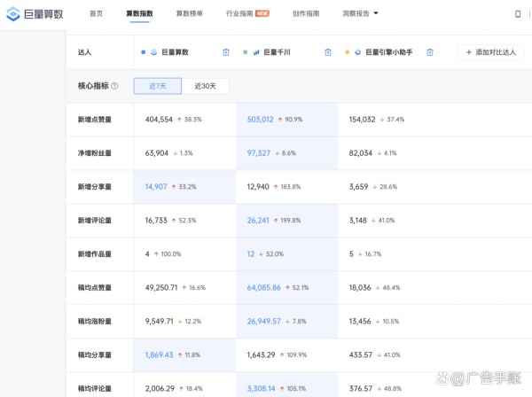Click highlighted value 97,327
The image size is (532, 397).
tap(259, 153)
